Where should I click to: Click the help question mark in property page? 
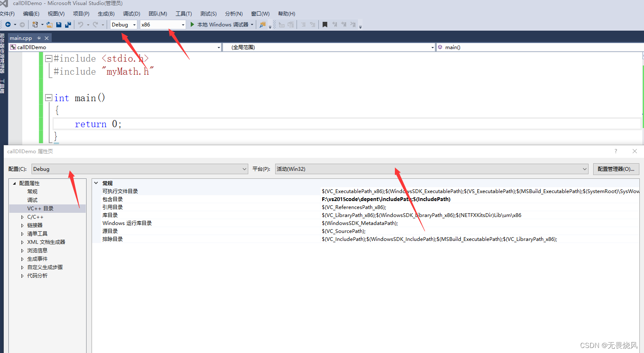tap(616, 151)
